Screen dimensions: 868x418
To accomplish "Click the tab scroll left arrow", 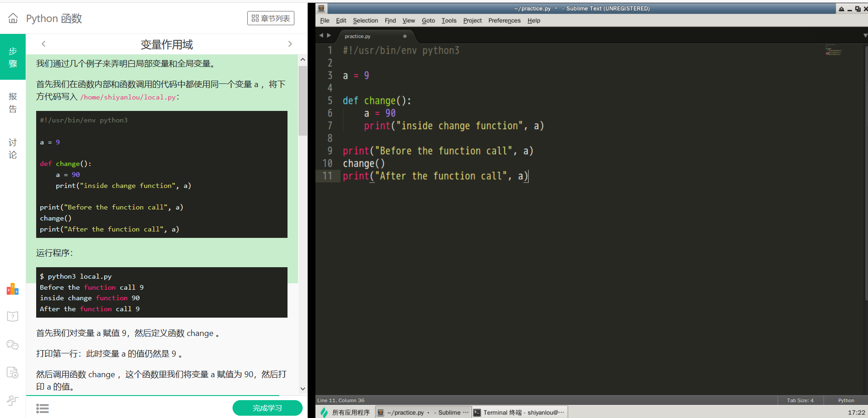I will (321, 35).
